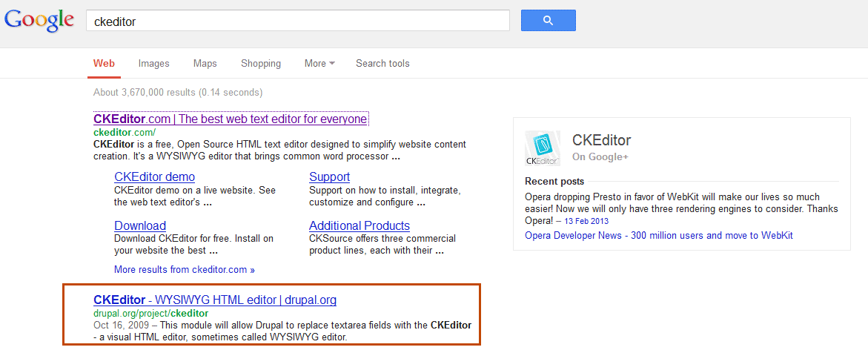
Task: Click the Recent posts heading
Action: [x=554, y=181]
